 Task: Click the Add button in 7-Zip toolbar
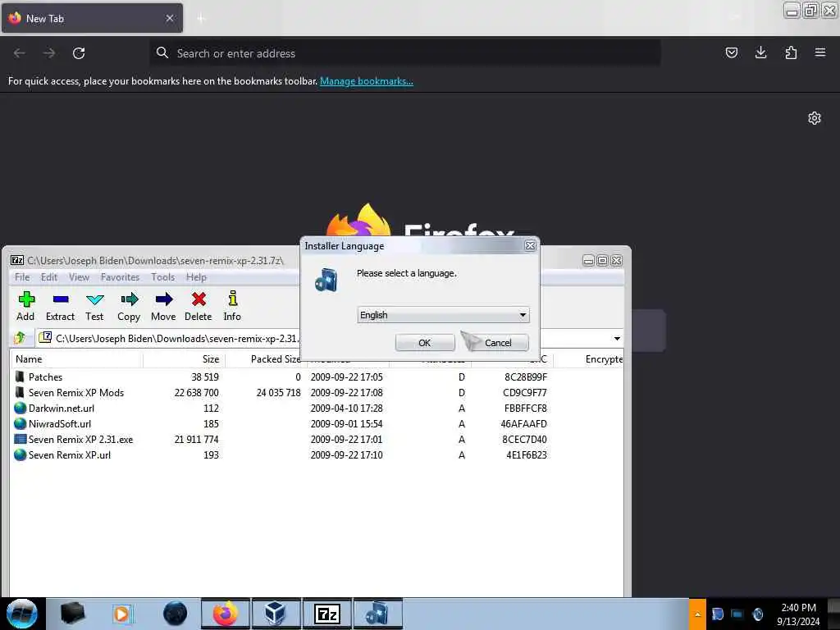click(x=25, y=307)
